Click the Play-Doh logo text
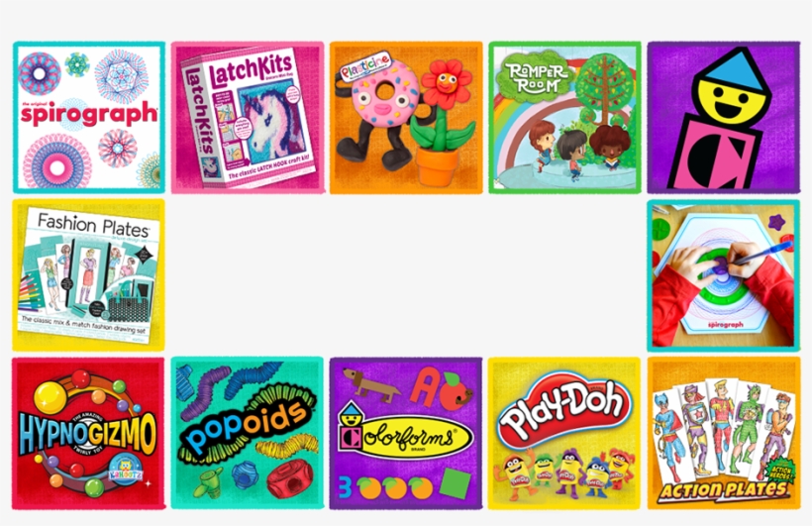The image size is (812, 526). pos(564,409)
